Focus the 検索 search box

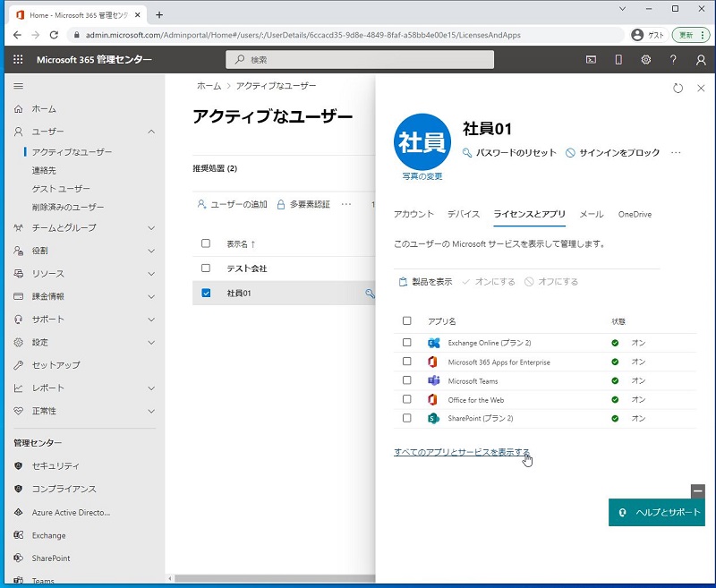[360, 60]
